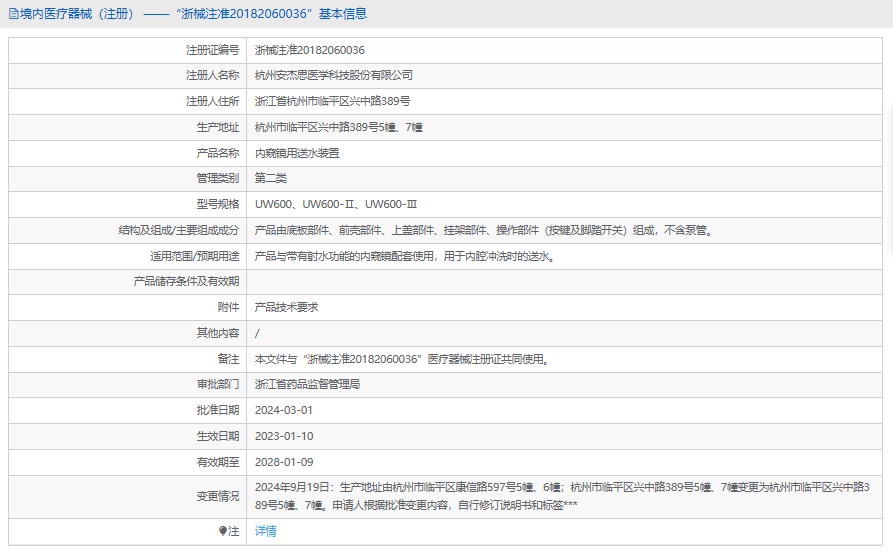Screen dimensions: 893x552
Task: Click the slash value in 其他内容 row
Action: click(257, 333)
